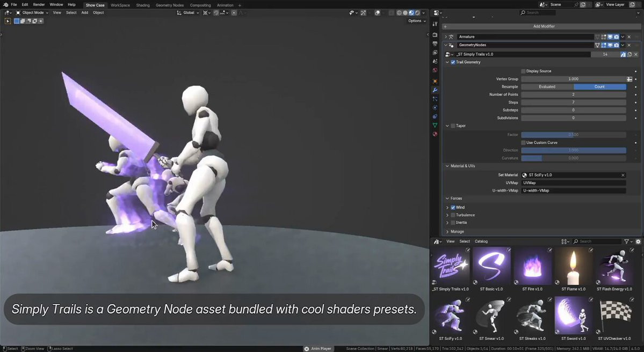Open the Scene properties tab icon
The image size is (644, 352).
coord(435,61)
